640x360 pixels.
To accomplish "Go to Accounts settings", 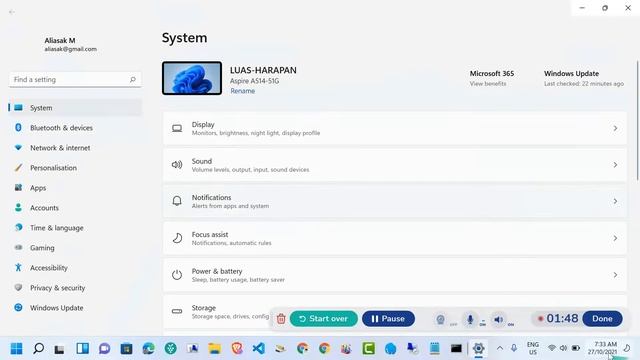I will (x=75, y=208).
